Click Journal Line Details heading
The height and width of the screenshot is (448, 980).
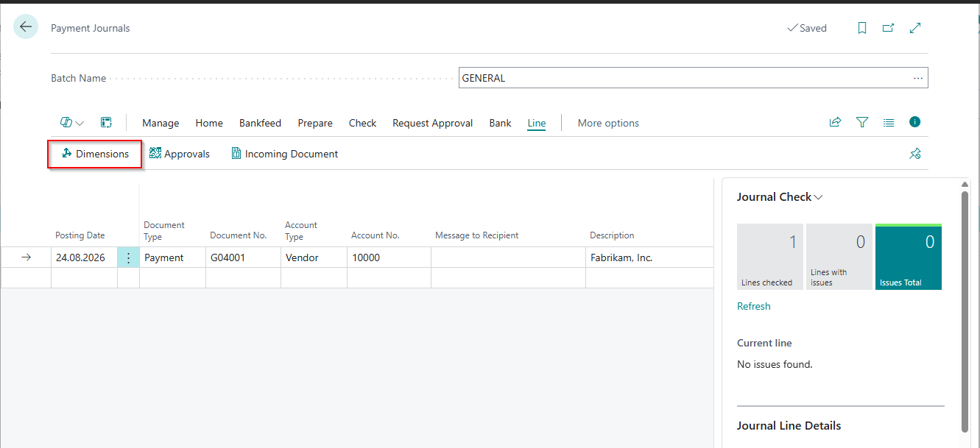point(789,426)
